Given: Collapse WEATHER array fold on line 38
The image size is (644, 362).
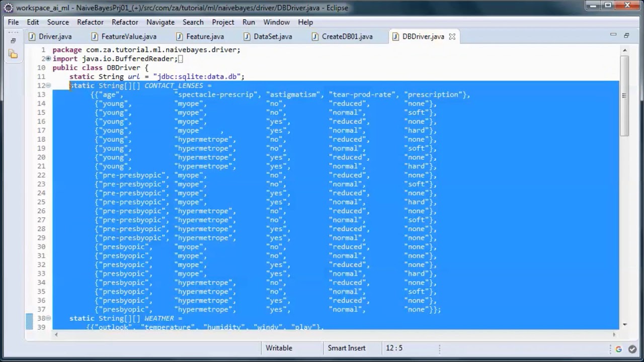Looking at the screenshot, I should coord(49,318).
